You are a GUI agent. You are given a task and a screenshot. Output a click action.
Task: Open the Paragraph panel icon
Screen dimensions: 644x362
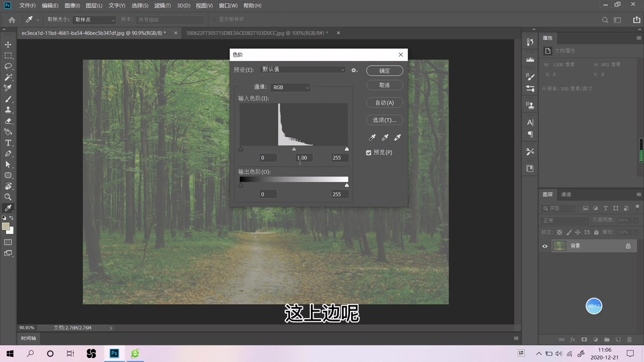point(530,134)
